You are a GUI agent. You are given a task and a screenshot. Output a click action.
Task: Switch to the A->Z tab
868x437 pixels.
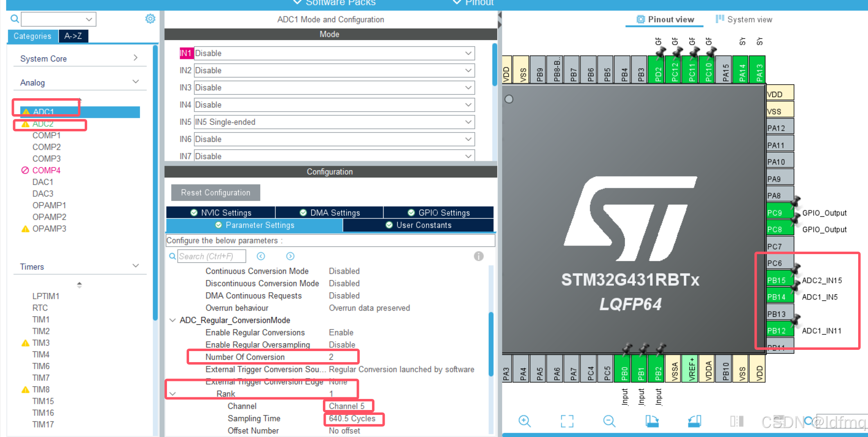[73, 36]
